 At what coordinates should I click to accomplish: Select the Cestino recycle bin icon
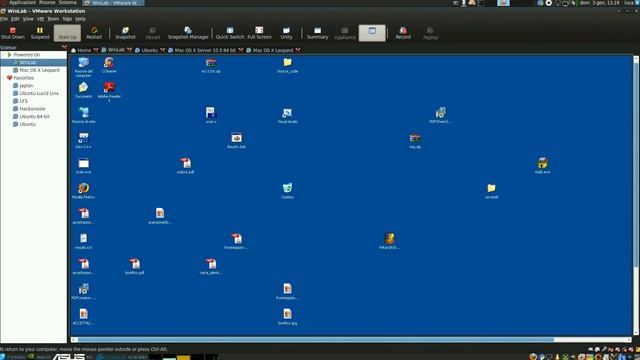pyautogui.click(x=287, y=191)
